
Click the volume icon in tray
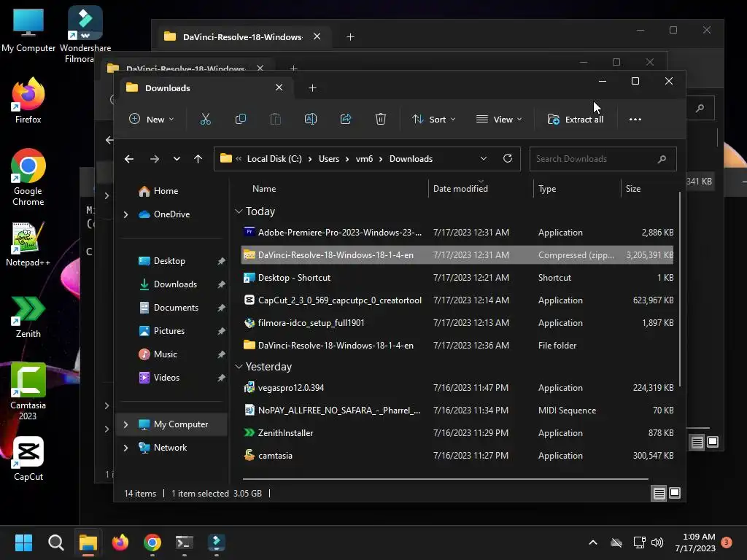pos(657,542)
